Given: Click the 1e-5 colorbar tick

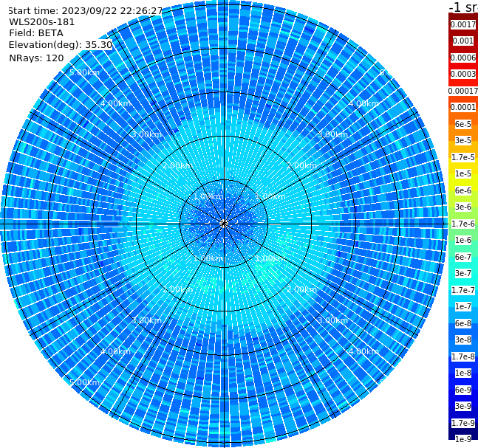Looking at the screenshot, I should tap(463, 173).
